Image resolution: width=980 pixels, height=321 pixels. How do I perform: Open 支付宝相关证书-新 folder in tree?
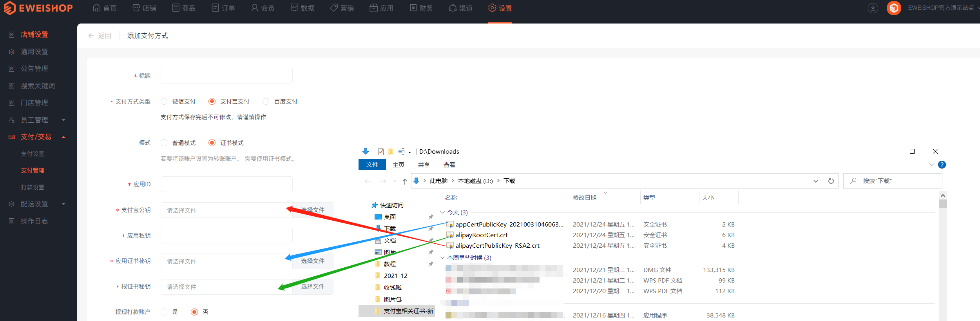[x=408, y=311]
